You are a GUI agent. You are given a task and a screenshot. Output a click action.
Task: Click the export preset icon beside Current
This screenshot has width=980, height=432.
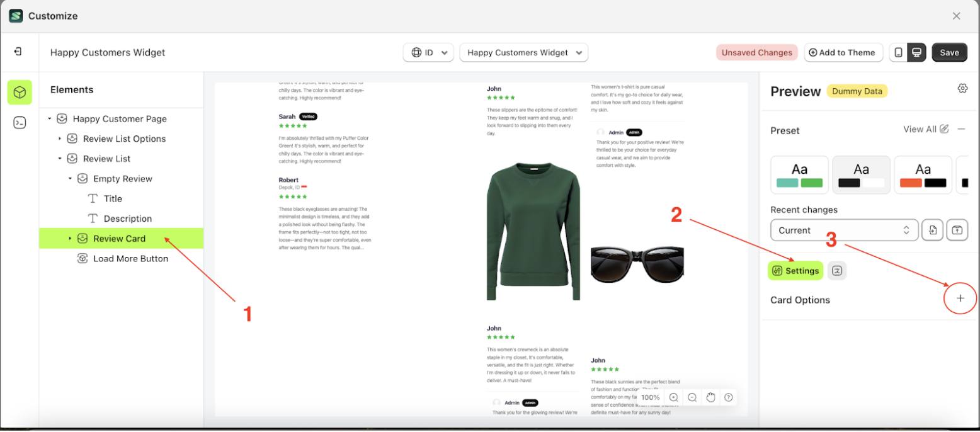pos(957,230)
